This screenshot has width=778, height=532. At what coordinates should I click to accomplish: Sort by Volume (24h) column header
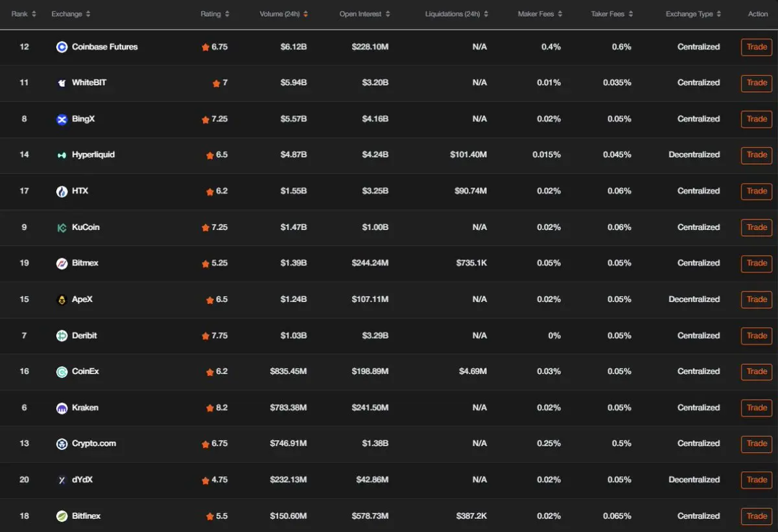[284, 14]
